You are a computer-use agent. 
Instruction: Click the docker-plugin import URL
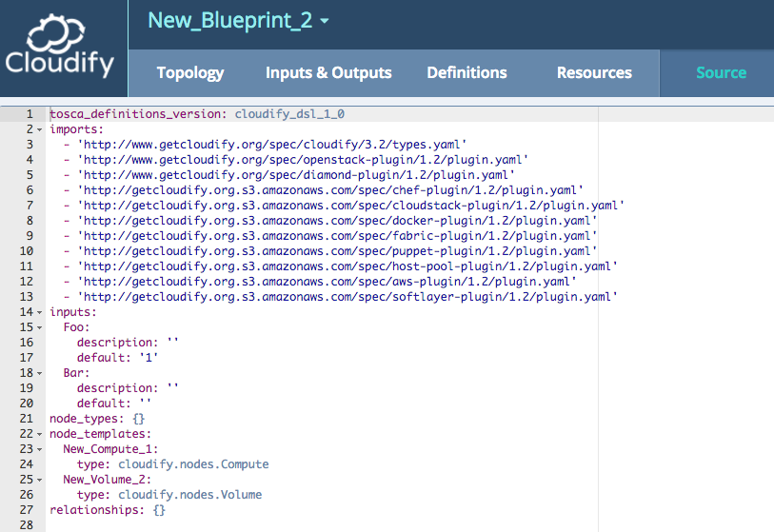point(337,221)
